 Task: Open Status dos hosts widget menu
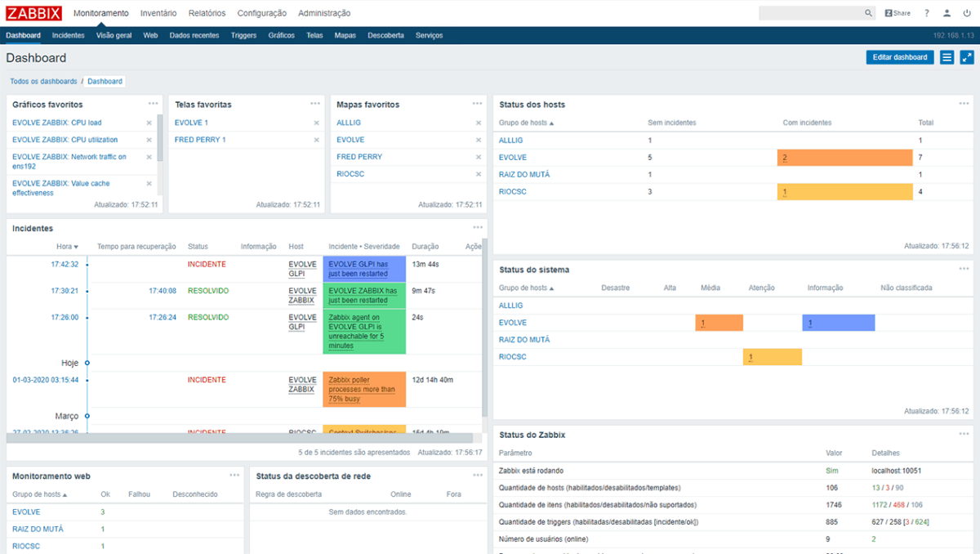[964, 104]
